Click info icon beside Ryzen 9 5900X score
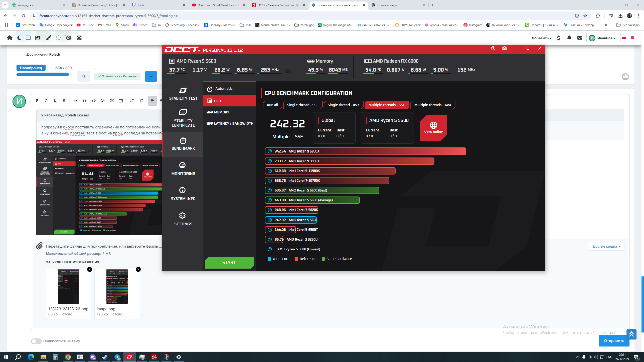The height and width of the screenshot is (362, 644). pos(270,151)
